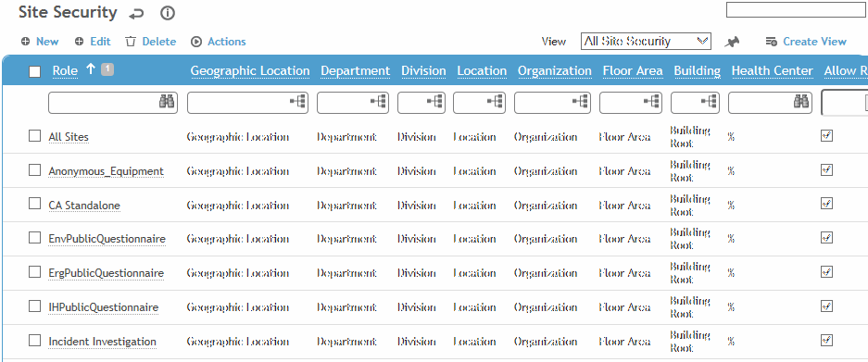Open the Anonymous_Equipment role link
The image size is (868, 362).
click(x=107, y=171)
